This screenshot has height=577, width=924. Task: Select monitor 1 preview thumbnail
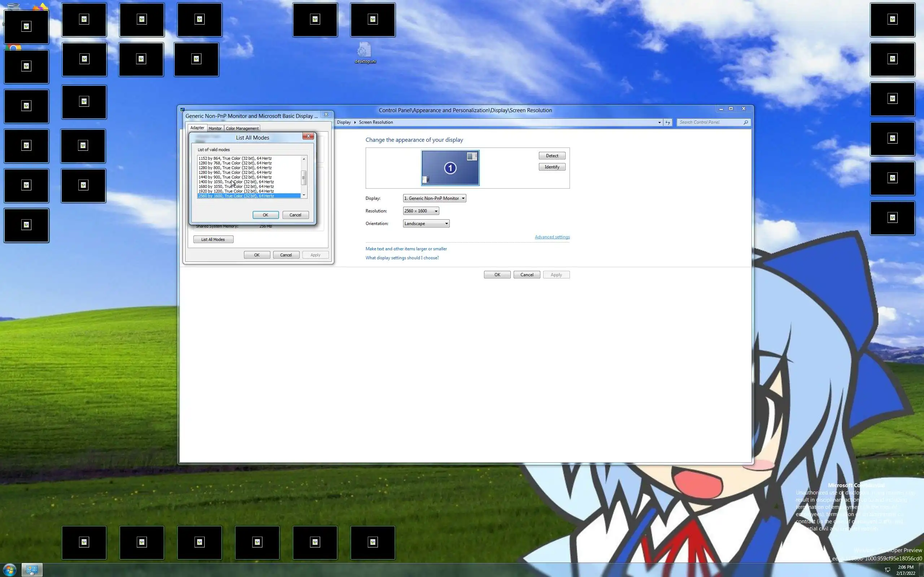click(x=450, y=168)
